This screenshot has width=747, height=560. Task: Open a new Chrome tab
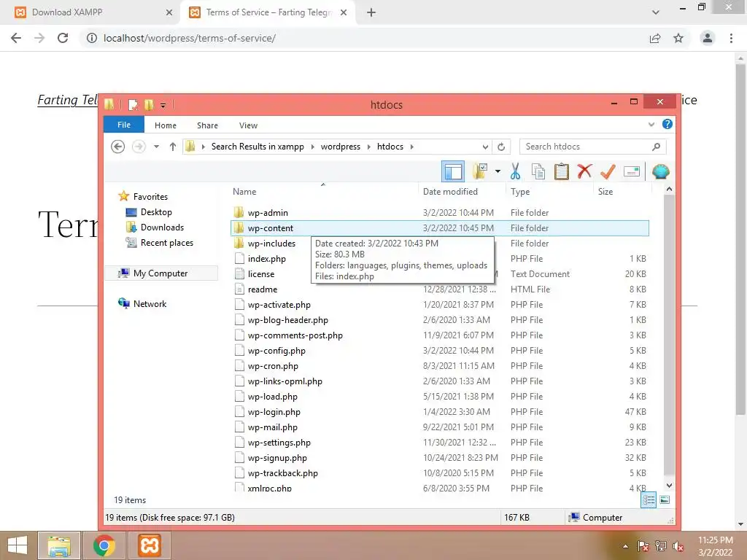pyautogui.click(x=371, y=13)
